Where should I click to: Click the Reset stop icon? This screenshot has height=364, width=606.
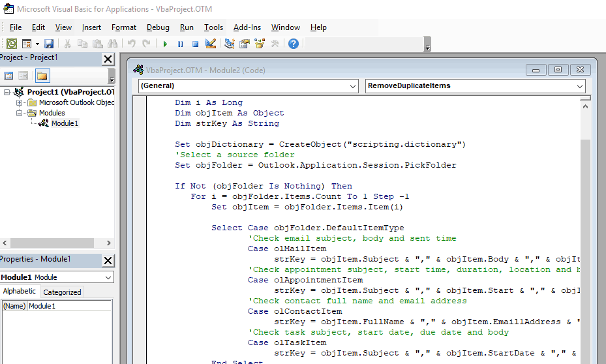tap(195, 44)
